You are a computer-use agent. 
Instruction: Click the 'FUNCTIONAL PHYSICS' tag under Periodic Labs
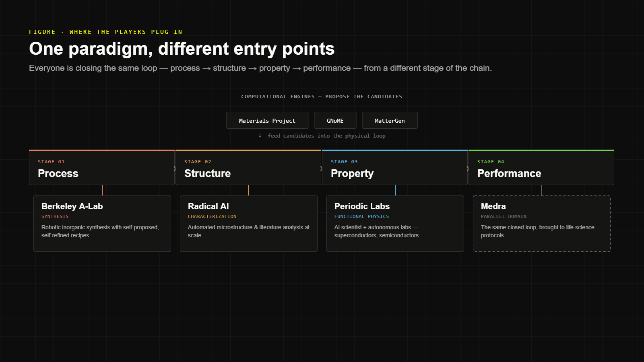(x=362, y=216)
